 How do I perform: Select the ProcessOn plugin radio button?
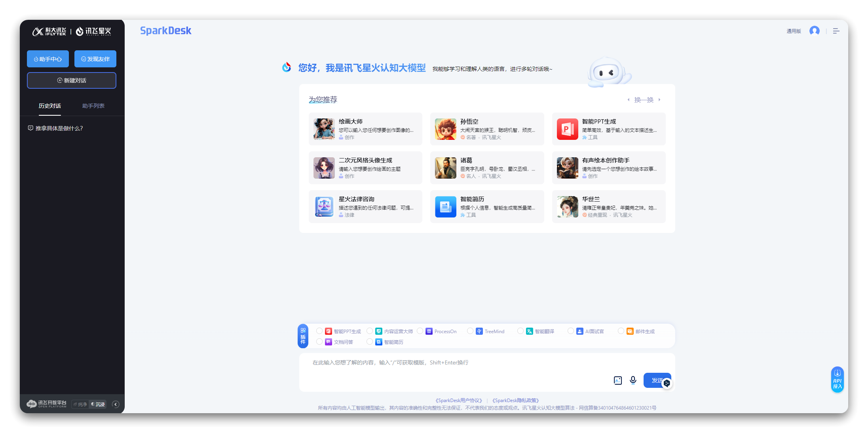click(420, 331)
